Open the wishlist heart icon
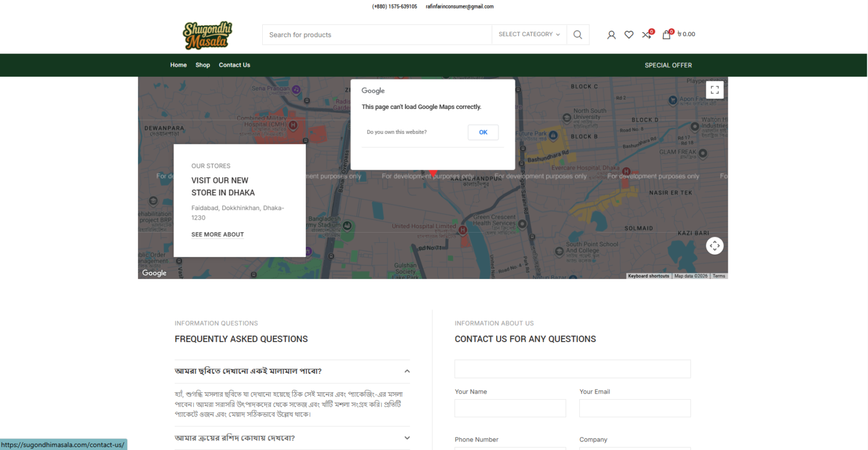 pos(628,34)
